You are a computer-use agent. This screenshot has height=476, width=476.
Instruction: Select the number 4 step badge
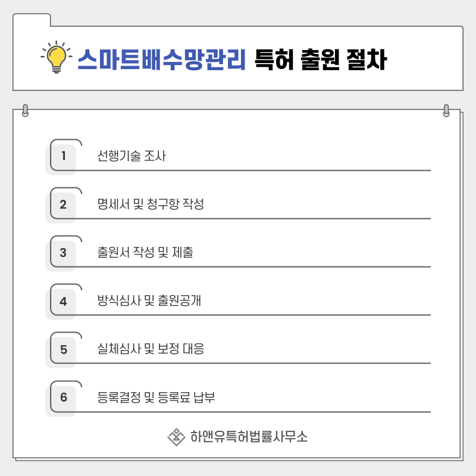point(63,301)
